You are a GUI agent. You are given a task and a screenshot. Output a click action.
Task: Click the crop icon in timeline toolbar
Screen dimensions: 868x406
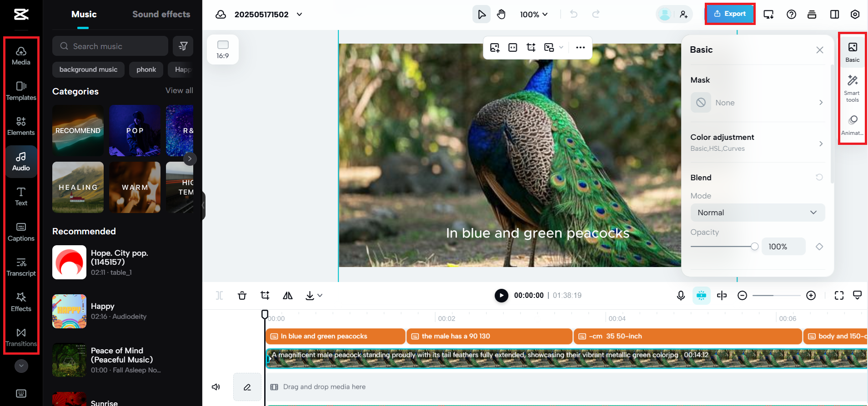[x=265, y=296]
